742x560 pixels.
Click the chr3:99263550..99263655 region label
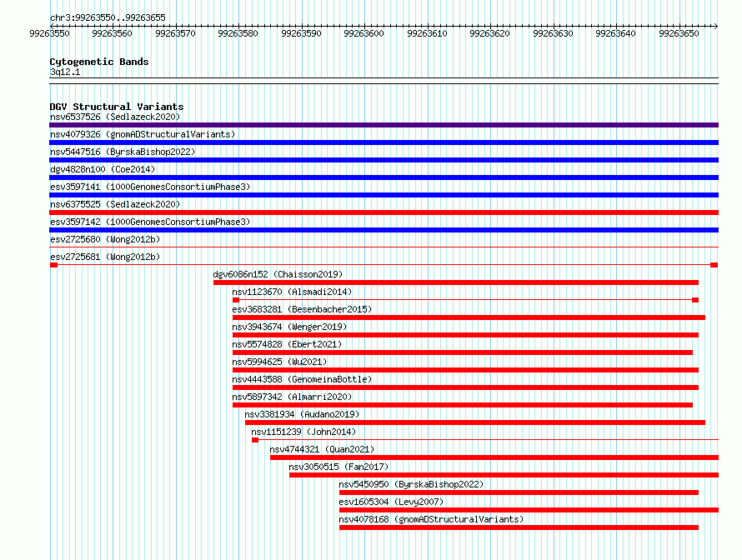[108, 17]
